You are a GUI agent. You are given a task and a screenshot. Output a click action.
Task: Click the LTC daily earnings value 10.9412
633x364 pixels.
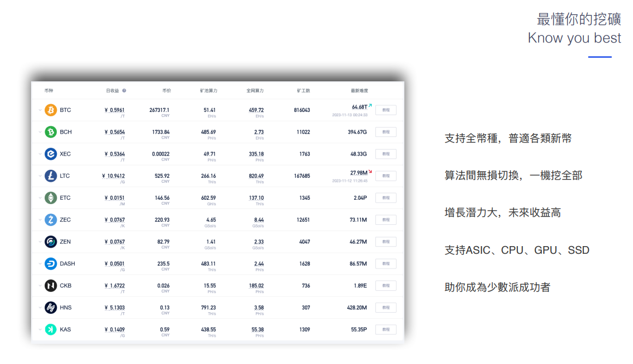pos(115,176)
